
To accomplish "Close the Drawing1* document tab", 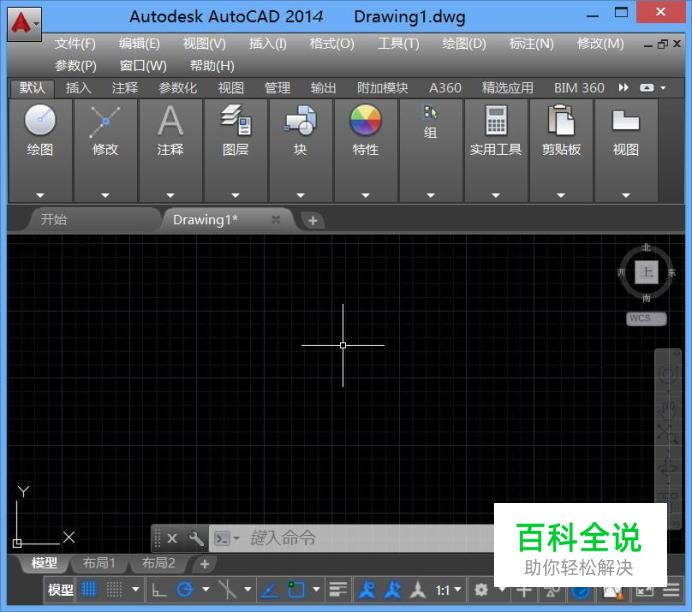I will [x=276, y=219].
